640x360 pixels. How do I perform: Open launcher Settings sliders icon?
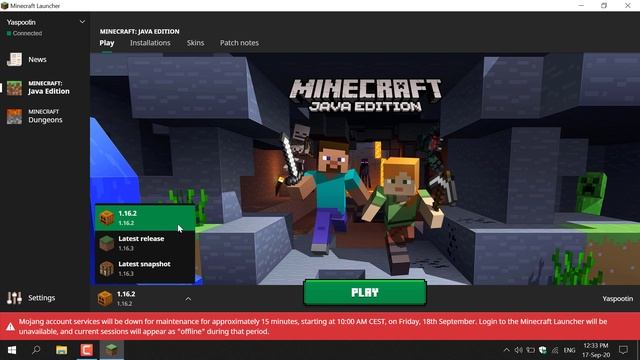coord(14,298)
